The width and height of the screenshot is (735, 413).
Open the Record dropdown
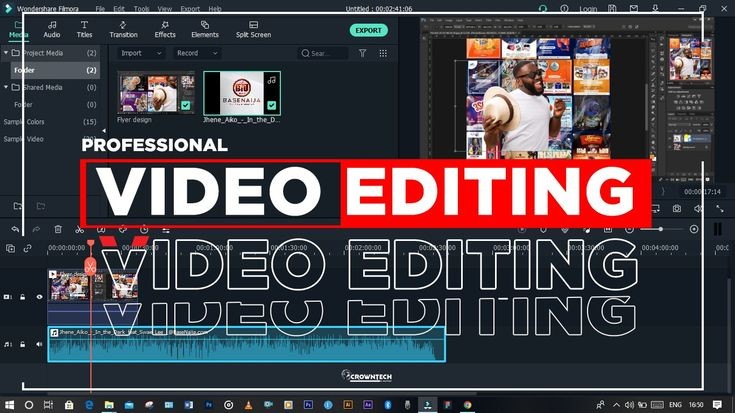tap(197, 53)
